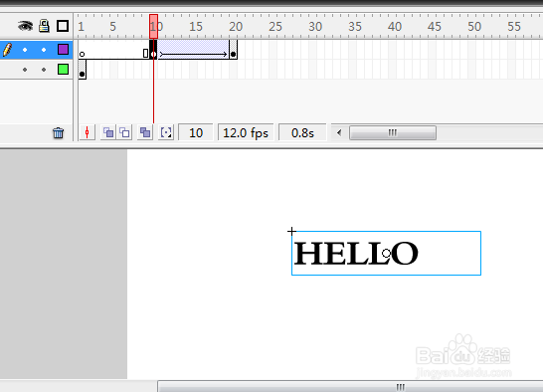Click the red playhead at frame 10
The height and width of the screenshot is (392, 543).
point(153,26)
